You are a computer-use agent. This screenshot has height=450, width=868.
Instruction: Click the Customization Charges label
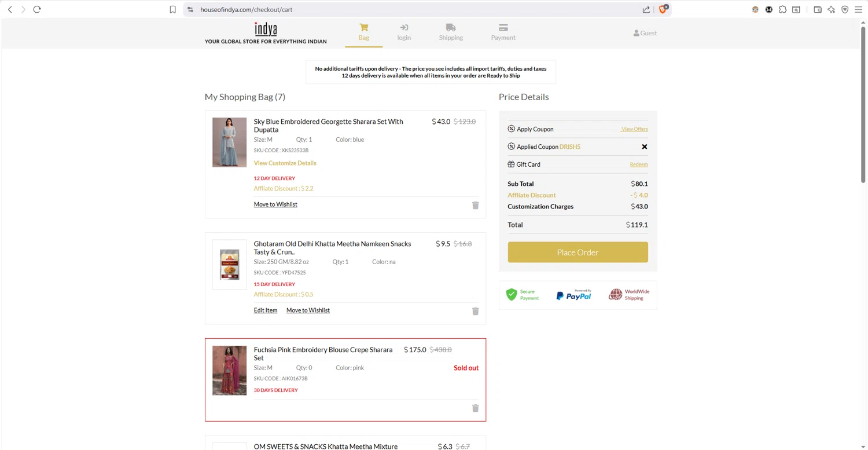[540, 206]
